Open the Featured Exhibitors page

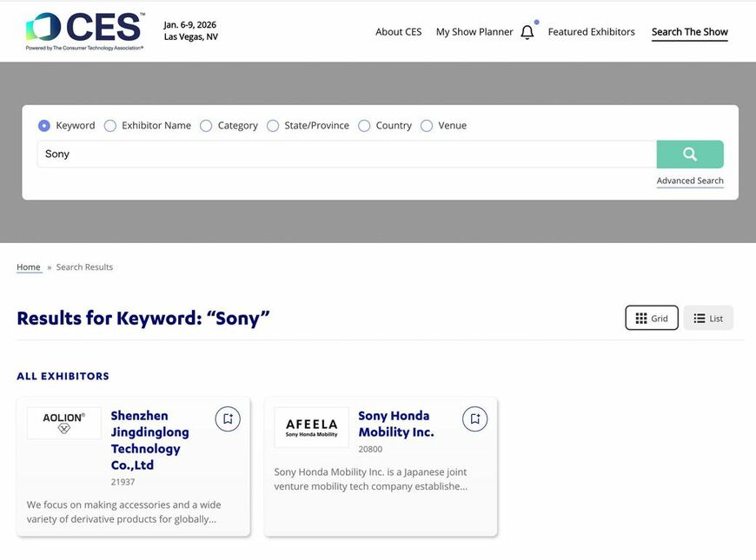point(592,31)
